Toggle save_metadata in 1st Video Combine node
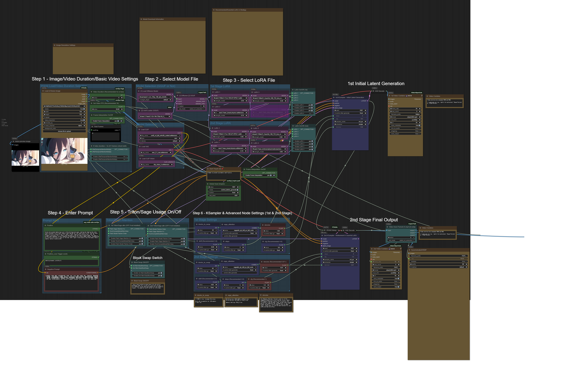The width and height of the screenshot is (588, 375). pos(420,125)
